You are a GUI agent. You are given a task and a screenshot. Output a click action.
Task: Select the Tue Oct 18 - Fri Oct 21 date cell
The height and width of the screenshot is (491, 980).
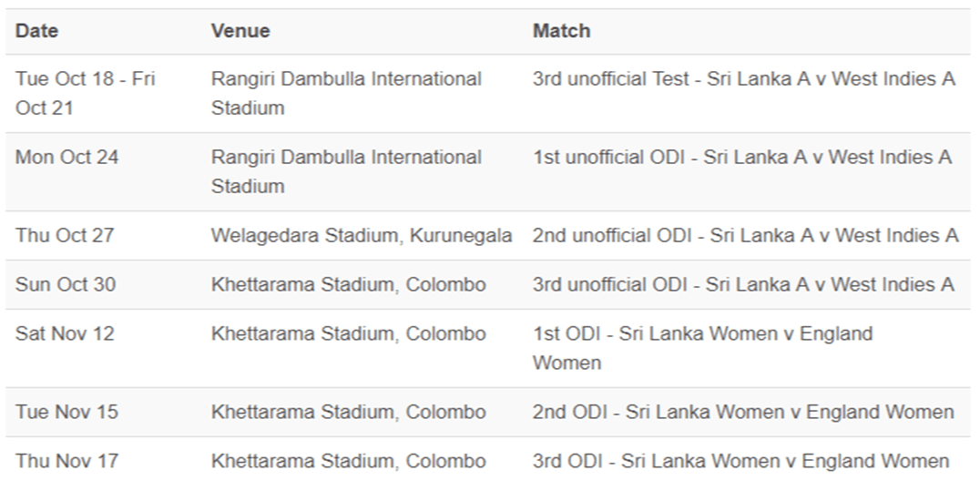click(86, 93)
